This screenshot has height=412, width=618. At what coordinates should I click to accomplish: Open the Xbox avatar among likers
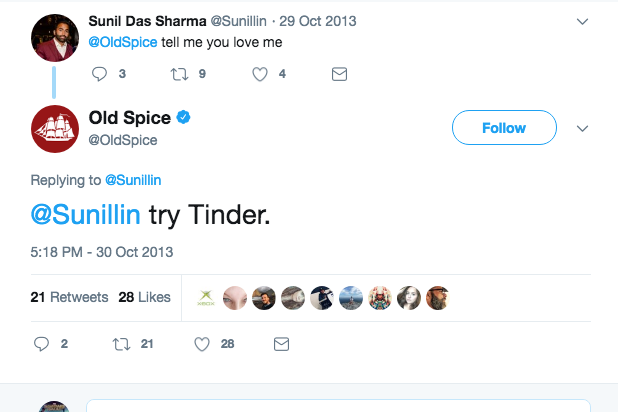(207, 297)
